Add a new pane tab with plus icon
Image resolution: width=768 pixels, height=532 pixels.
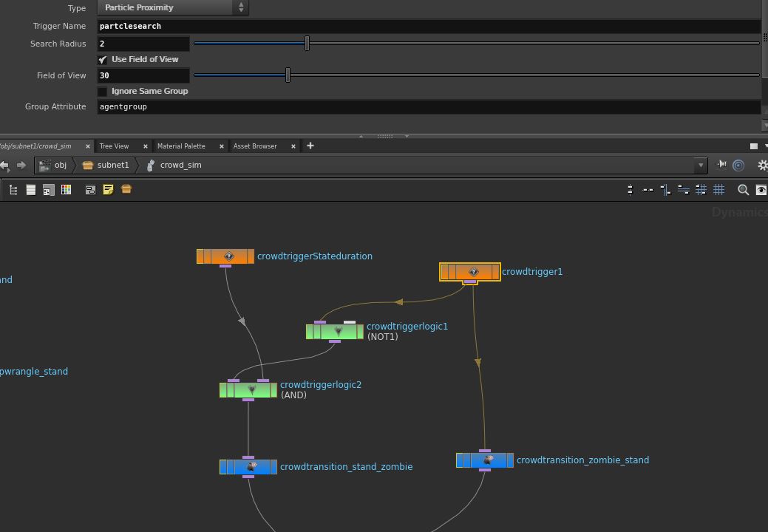(x=310, y=146)
